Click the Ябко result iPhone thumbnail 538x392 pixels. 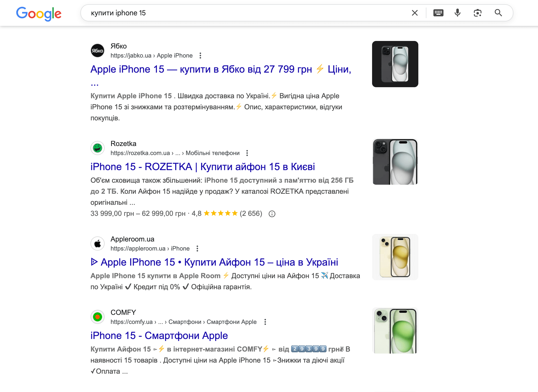(x=395, y=64)
